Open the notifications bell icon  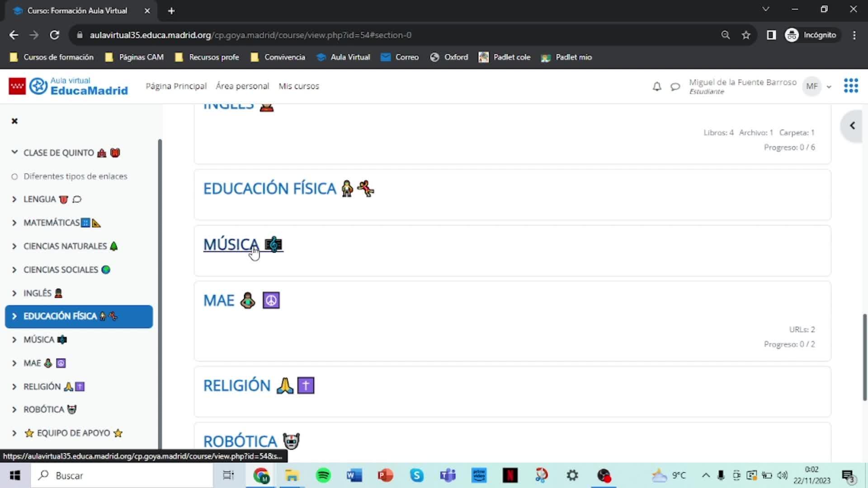pyautogui.click(x=657, y=86)
